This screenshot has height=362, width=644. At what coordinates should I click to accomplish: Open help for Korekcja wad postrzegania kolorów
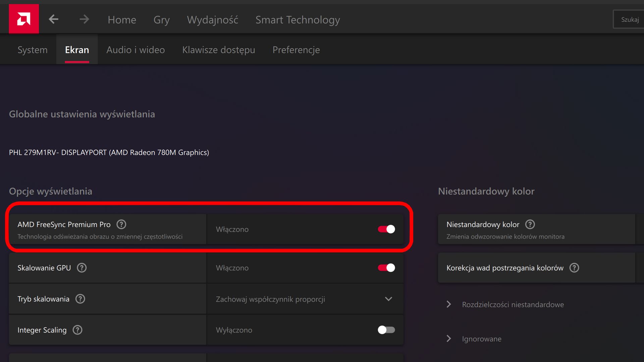574,268
